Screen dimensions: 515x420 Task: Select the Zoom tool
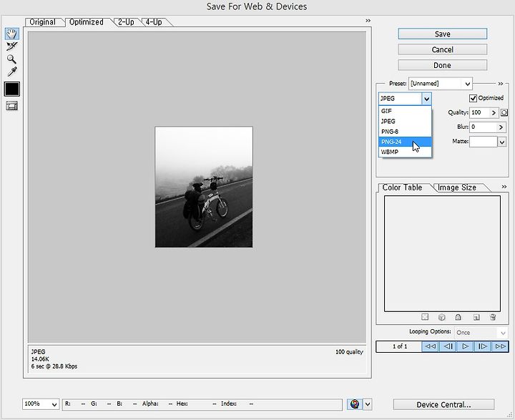tap(12, 59)
